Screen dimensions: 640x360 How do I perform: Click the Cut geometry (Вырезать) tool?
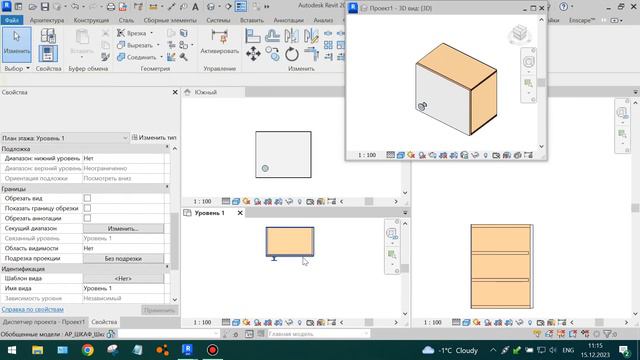click(135, 45)
